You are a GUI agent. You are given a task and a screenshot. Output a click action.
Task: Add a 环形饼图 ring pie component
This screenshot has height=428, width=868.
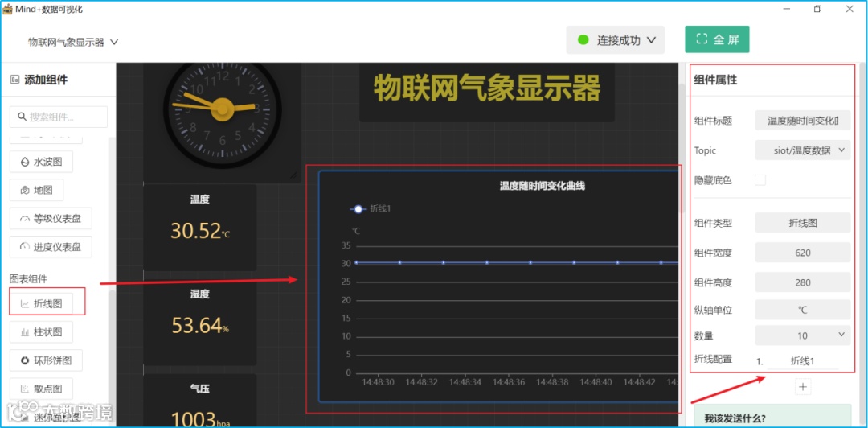[x=46, y=360]
